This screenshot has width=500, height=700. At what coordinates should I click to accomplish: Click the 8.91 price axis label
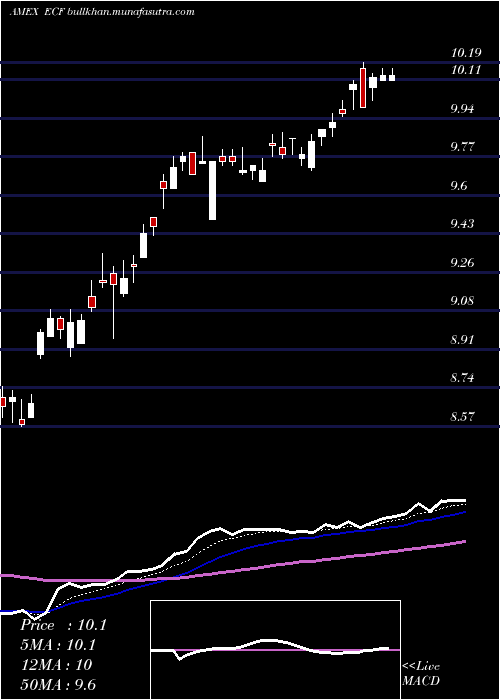[x=464, y=340]
